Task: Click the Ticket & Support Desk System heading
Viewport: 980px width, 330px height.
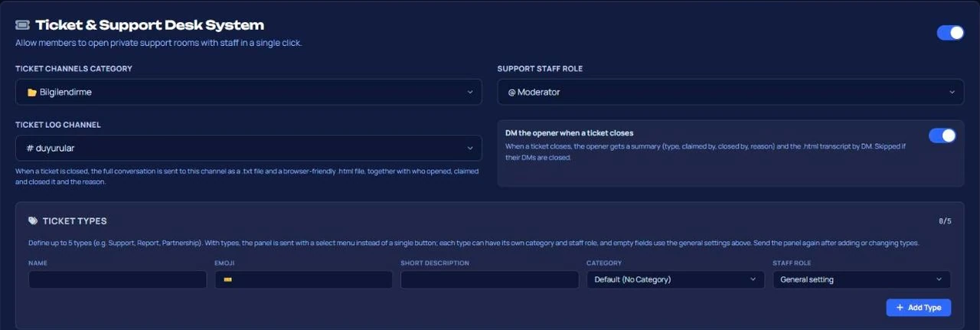Action: [150, 25]
